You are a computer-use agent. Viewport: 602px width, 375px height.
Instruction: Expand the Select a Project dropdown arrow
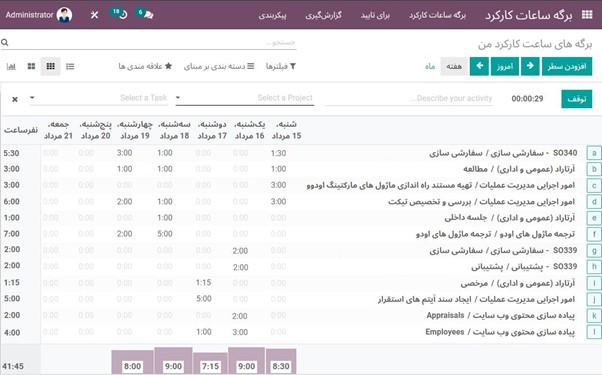tap(178, 97)
